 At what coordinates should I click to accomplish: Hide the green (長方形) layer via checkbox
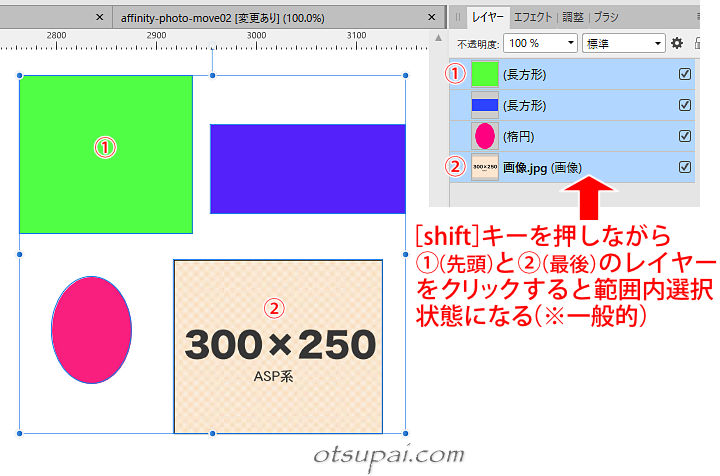pyautogui.click(x=685, y=74)
